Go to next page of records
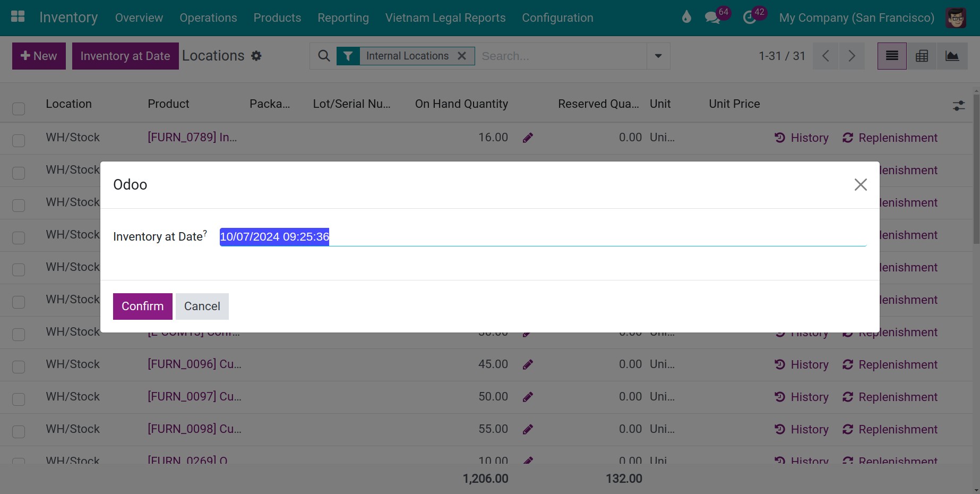Image resolution: width=980 pixels, height=494 pixels. [852, 56]
